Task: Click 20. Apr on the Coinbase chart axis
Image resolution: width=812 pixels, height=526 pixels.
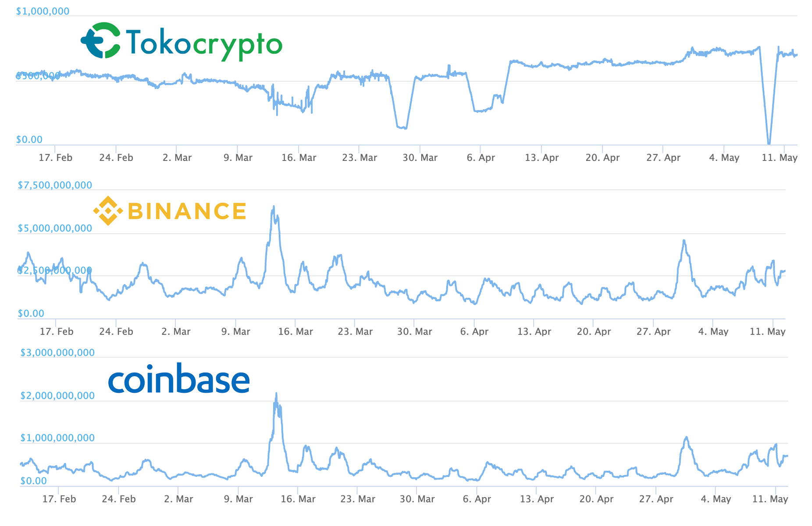Action: click(x=596, y=499)
